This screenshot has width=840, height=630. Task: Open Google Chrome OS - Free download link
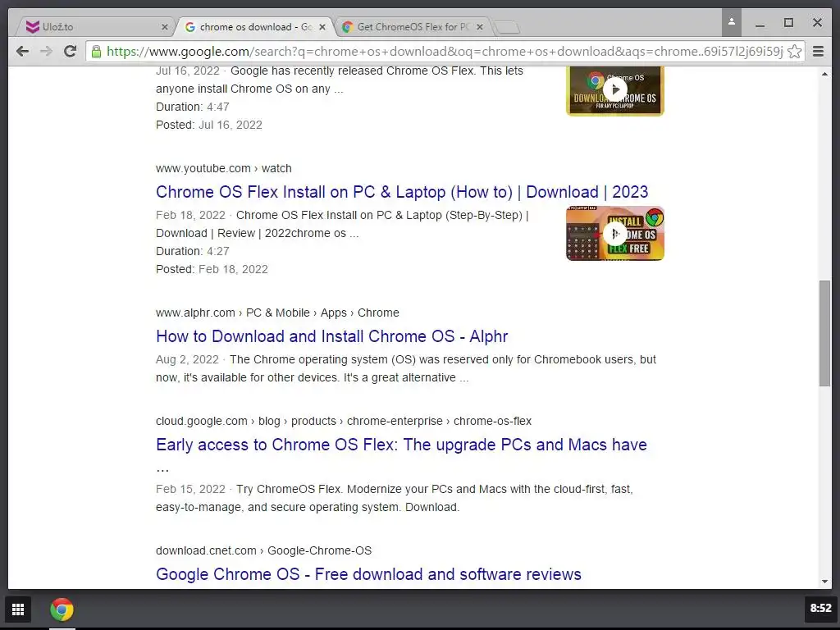368,574
